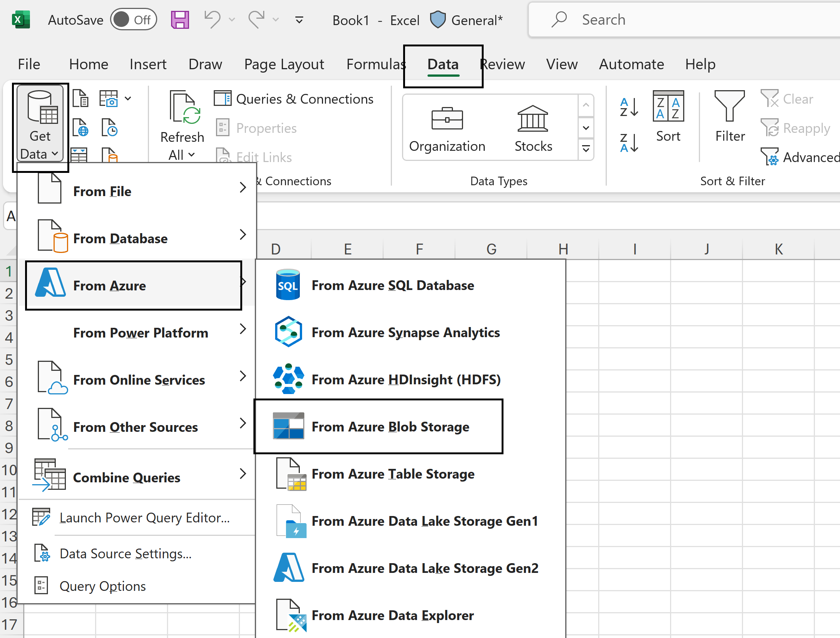
Task: Expand From Power Platform submenu
Action: click(137, 332)
